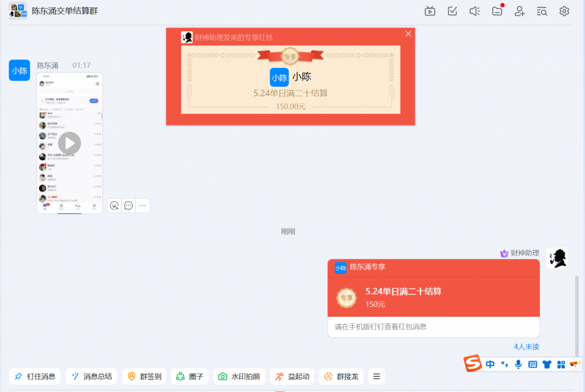Open the group live broadcast icon
Screen dimensions: 585x392
click(x=430, y=11)
